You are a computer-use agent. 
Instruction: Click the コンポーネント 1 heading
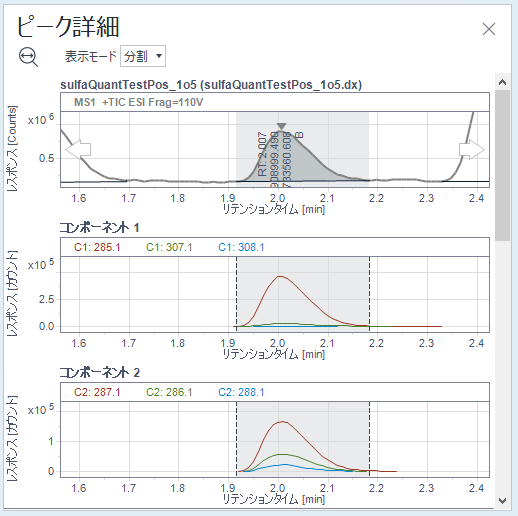pos(99,228)
